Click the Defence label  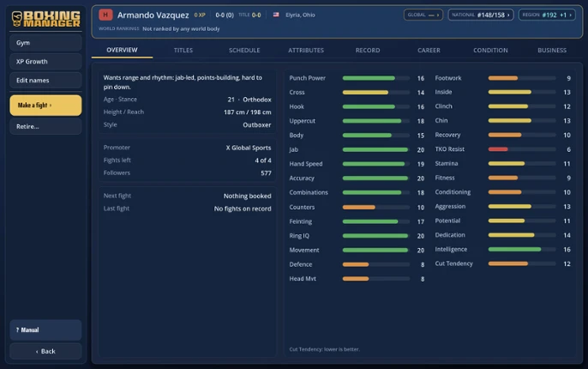coord(300,264)
